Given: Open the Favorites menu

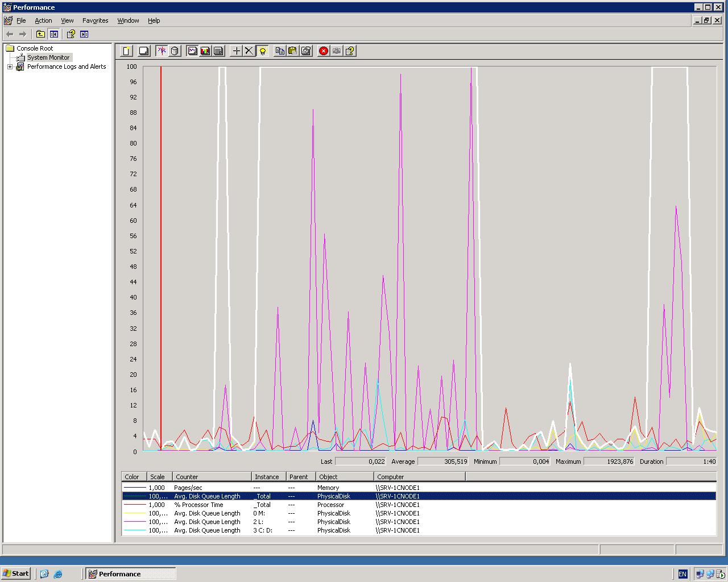Looking at the screenshot, I should [x=95, y=20].
